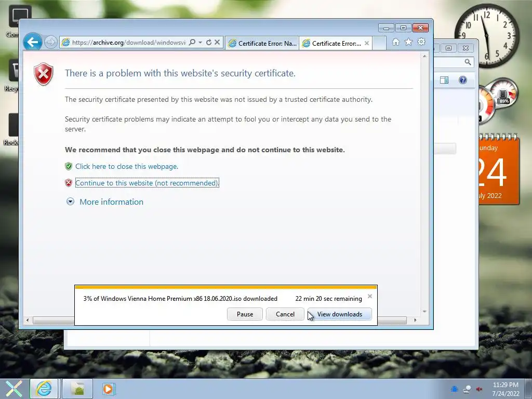
Task: Click the orange calendar gadget showing 24
Action: pos(499,170)
